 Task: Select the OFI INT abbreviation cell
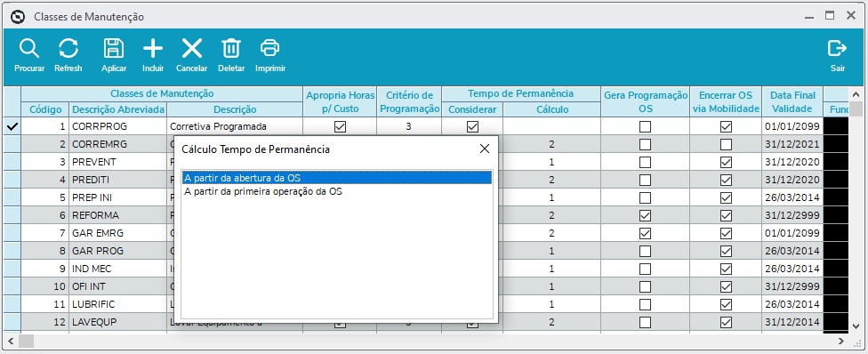click(x=118, y=286)
